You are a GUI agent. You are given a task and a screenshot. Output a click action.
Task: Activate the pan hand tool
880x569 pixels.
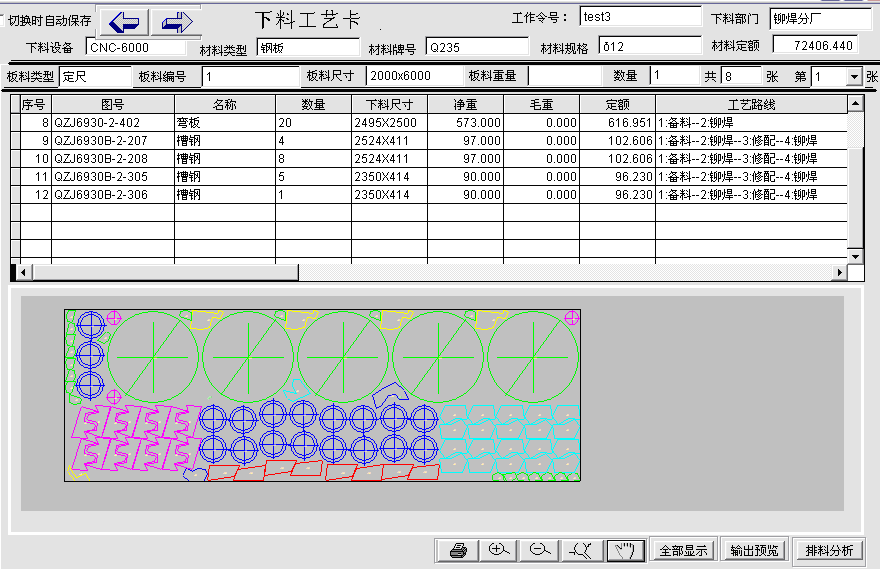point(623,550)
